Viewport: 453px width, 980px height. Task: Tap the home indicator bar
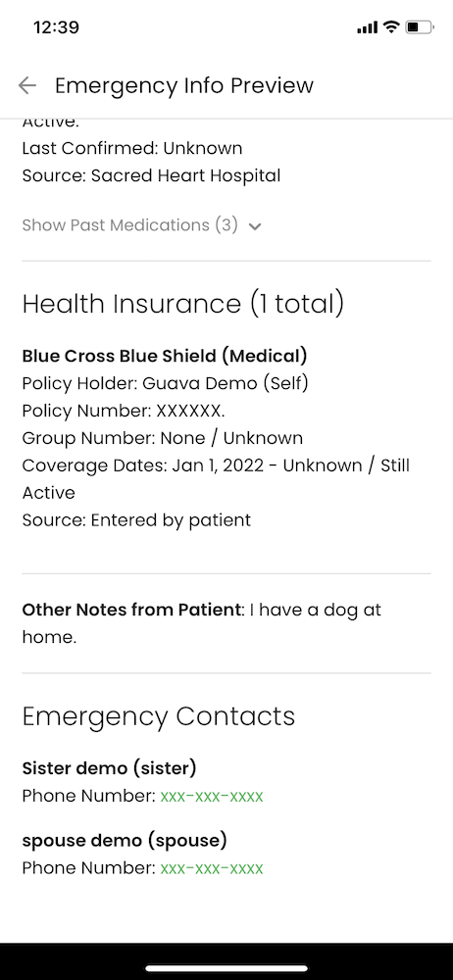[226, 968]
